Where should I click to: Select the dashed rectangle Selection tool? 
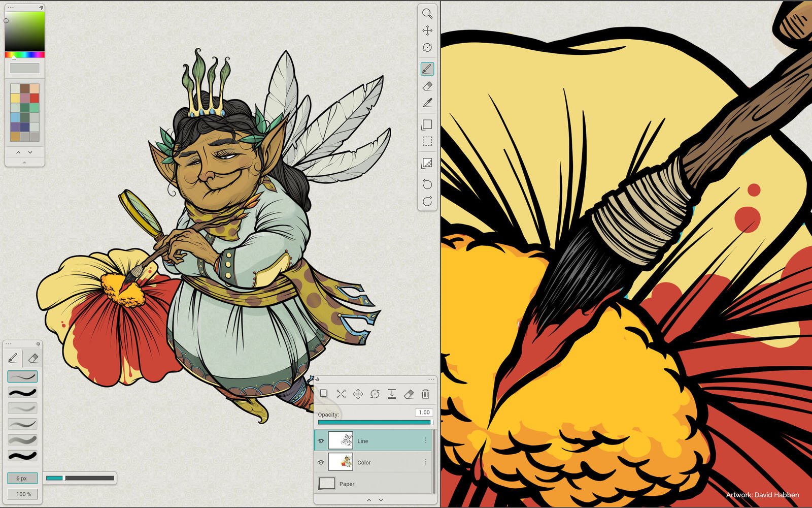tap(427, 141)
